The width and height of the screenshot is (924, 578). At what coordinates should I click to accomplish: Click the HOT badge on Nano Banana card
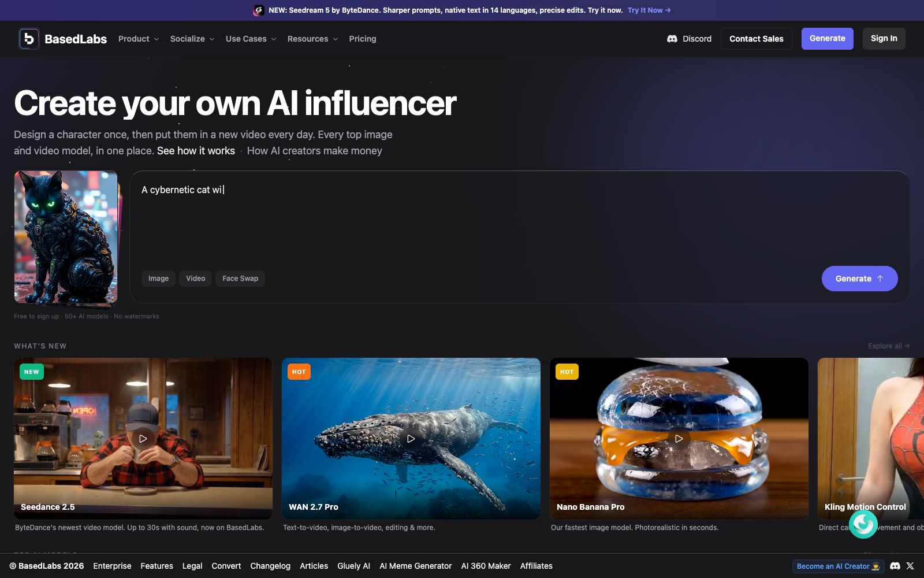(567, 372)
